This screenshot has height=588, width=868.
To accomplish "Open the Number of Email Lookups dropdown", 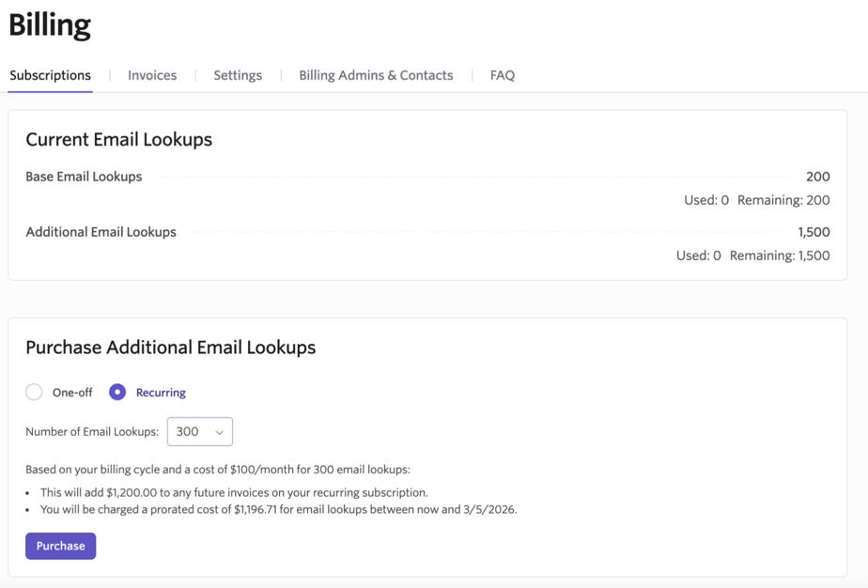I will pos(200,431).
